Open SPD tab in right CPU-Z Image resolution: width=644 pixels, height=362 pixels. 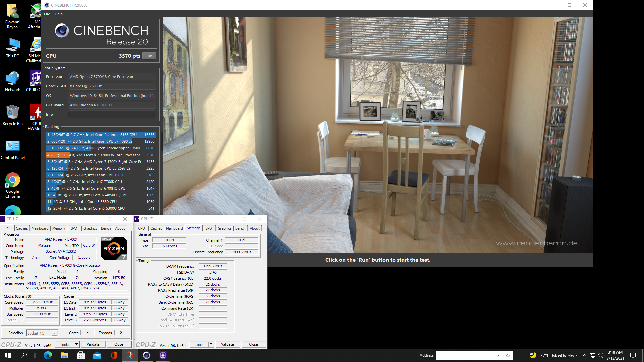[x=209, y=228]
